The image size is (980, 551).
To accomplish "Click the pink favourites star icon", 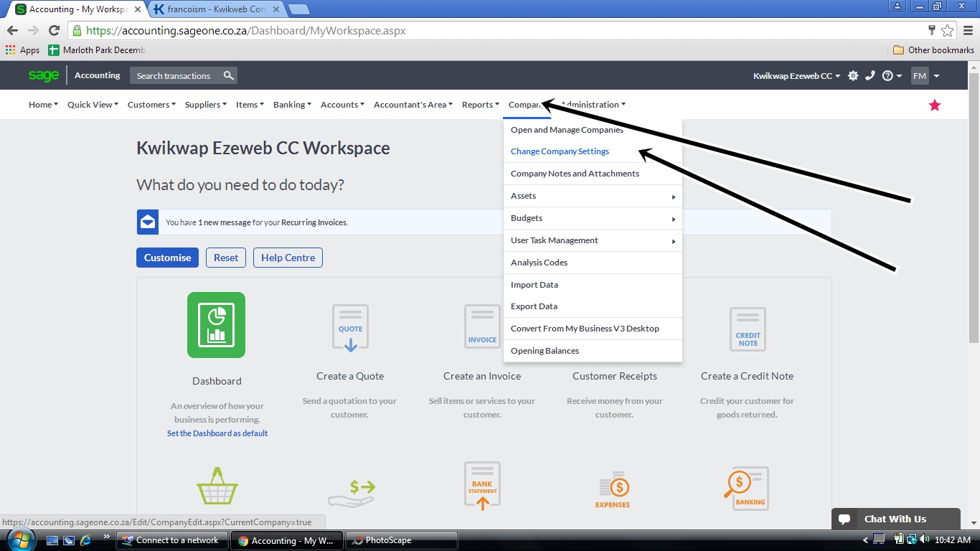I will coord(935,105).
